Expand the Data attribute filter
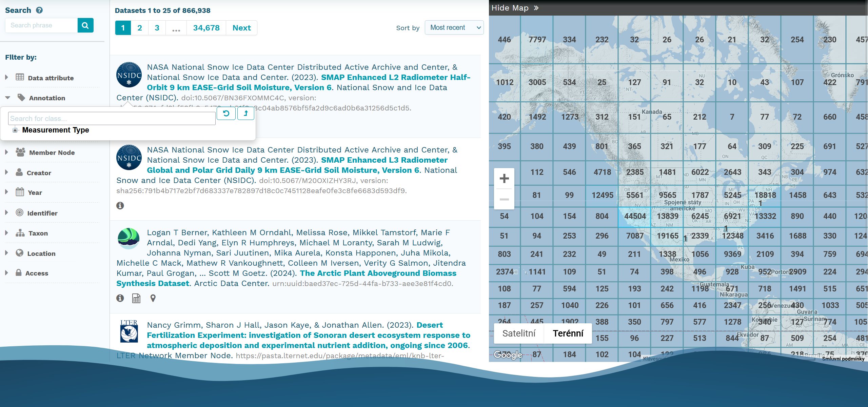 pyautogui.click(x=6, y=77)
